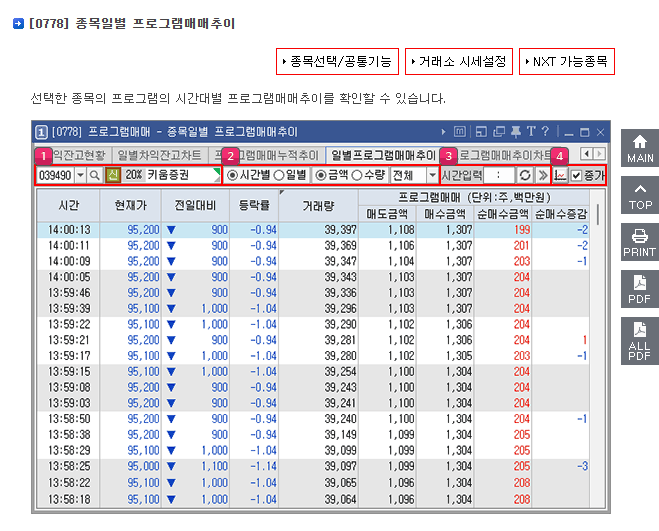Click the 종목선택/공통기능 link button

pos(337,62)
